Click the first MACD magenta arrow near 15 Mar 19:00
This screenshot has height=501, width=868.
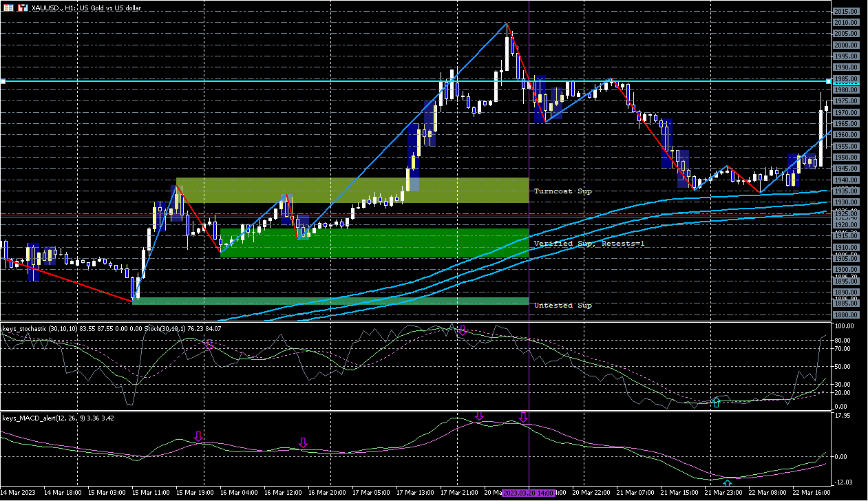click(x=198, y=436)
